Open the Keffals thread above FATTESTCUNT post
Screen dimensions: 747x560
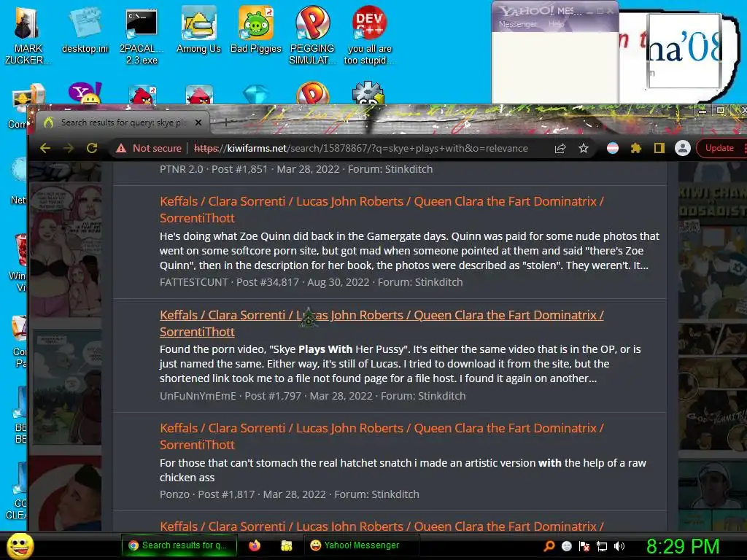click(x=382, y=209)
